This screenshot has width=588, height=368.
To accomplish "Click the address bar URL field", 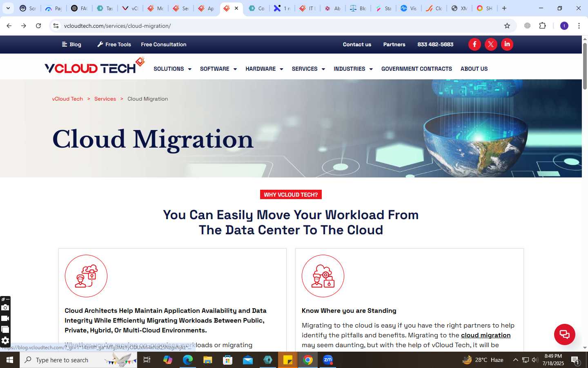I will [x=282, y=26].
